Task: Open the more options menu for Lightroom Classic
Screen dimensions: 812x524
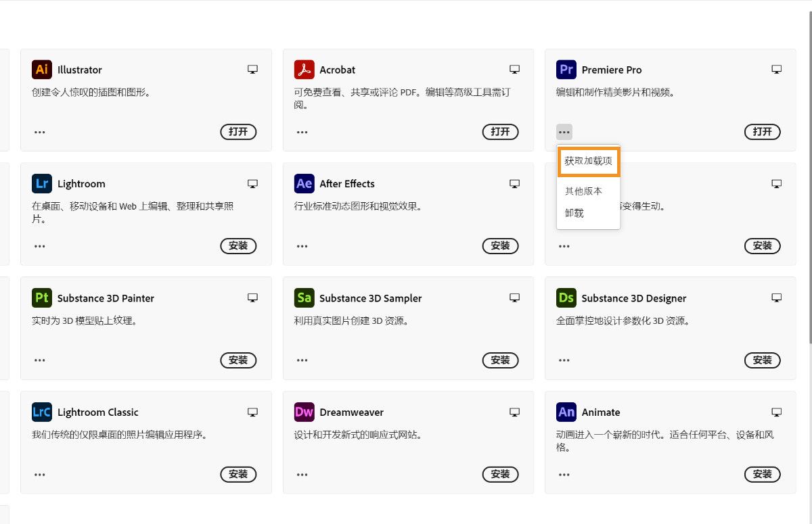Action: tap(39, 474)
